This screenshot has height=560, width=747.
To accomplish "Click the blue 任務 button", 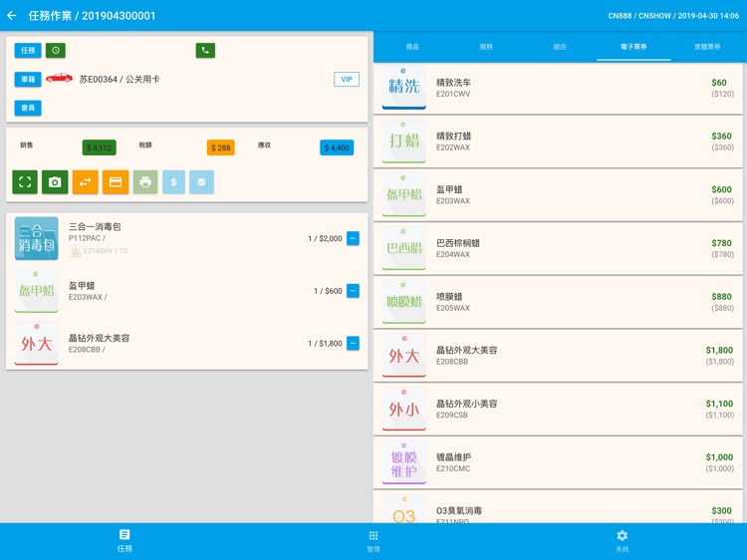I will pos(28,50).
